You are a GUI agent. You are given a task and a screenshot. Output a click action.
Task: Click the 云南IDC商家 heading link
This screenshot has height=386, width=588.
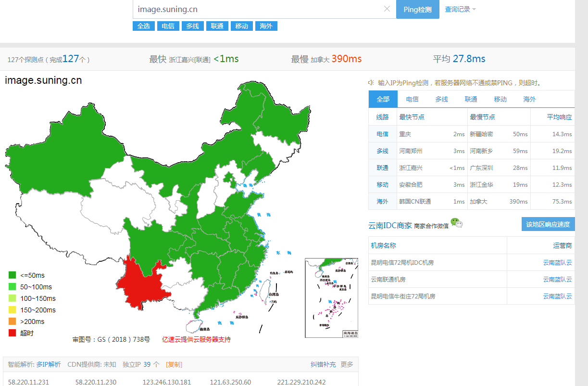pyautogui.click(x=390, y=225)
